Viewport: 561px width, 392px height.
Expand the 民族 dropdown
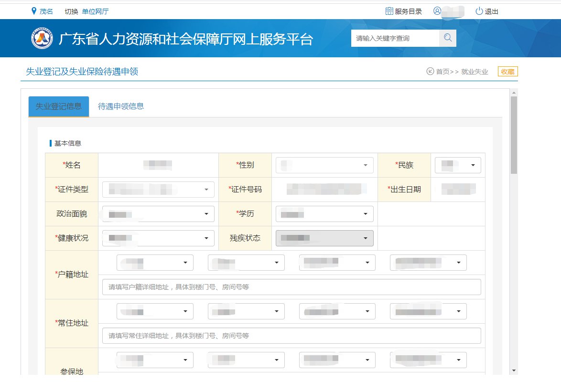coord(458,165)
